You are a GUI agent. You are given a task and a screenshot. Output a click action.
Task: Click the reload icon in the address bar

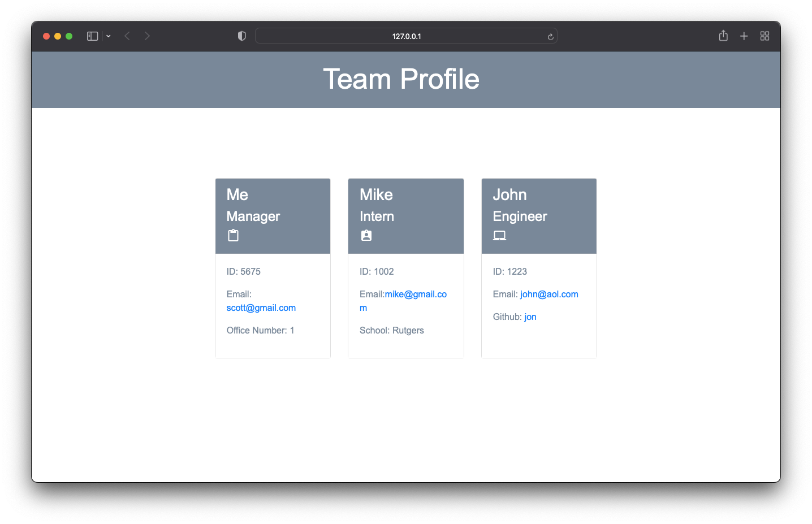point(550,36)
